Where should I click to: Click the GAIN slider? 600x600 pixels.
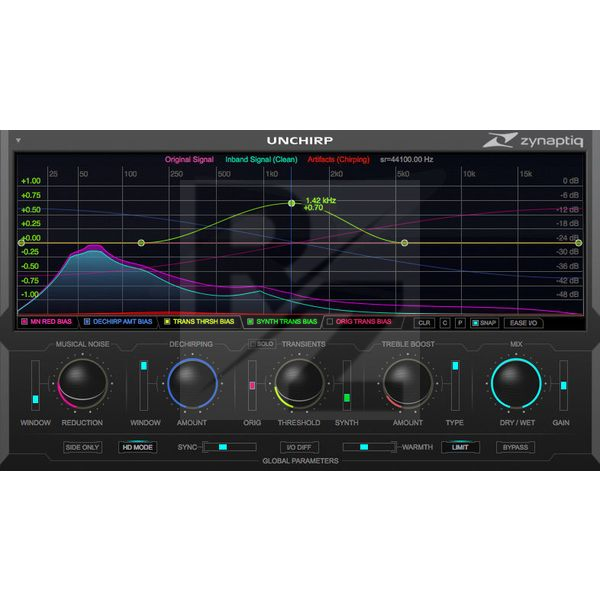[x=563, y=385]
